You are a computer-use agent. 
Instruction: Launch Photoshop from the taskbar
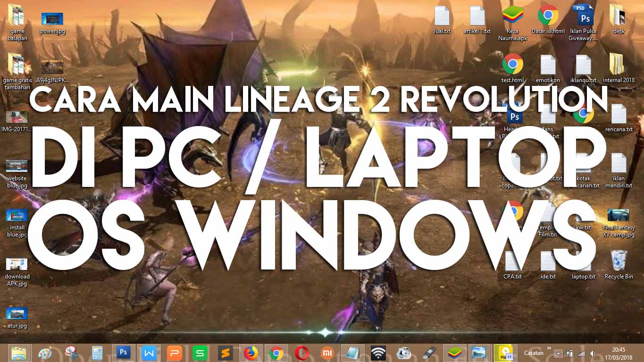click(124, 353)
